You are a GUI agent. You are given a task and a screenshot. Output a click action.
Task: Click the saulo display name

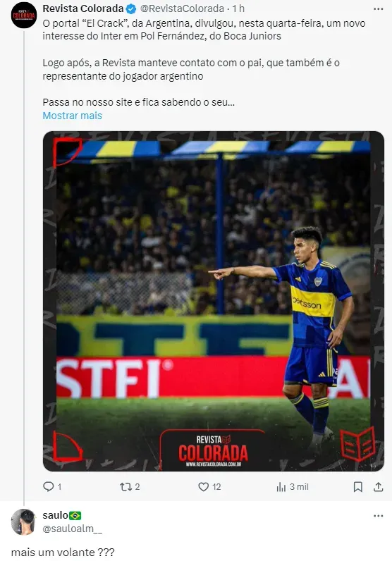(x=55, y=515)
